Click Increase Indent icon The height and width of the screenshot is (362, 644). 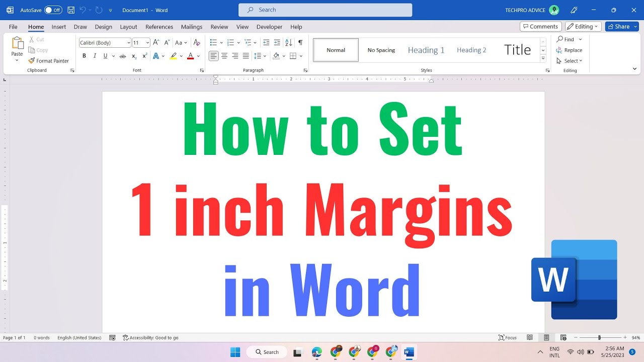(x=277, y=43)
